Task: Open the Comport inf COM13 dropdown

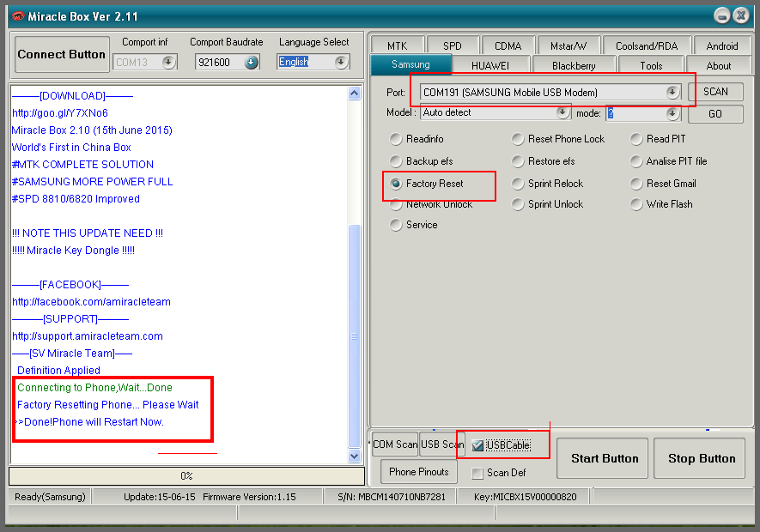Action: [x=168, y=62]
